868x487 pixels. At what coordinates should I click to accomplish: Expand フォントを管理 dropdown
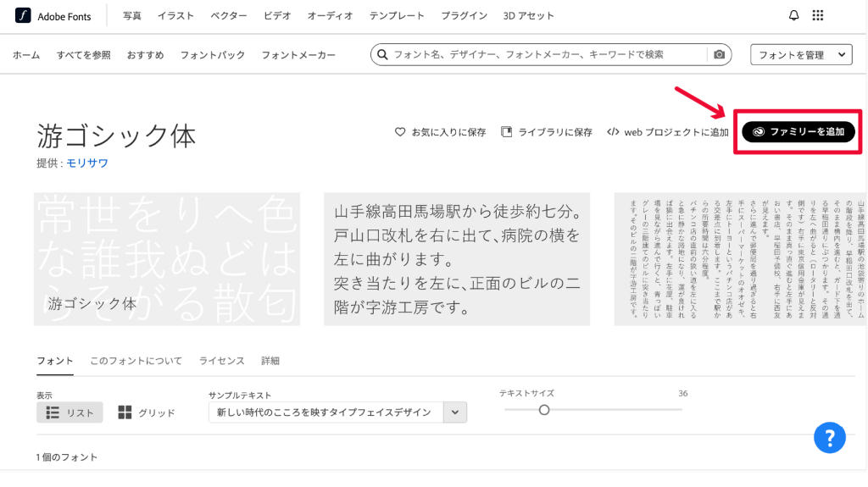(801, 55)
